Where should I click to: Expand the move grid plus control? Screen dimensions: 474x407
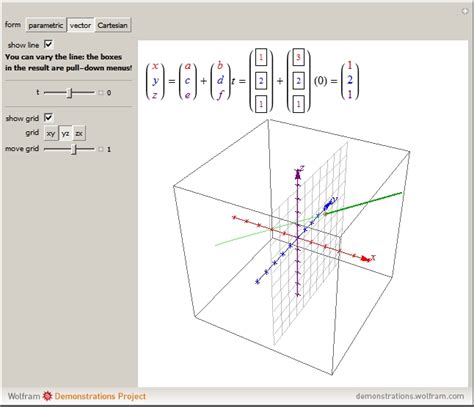[x=101, y=149]
